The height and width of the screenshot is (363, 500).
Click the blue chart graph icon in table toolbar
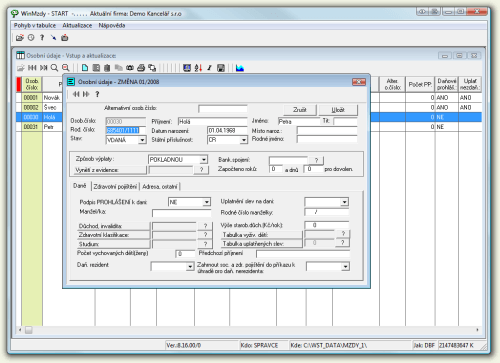tap(240, 68)
